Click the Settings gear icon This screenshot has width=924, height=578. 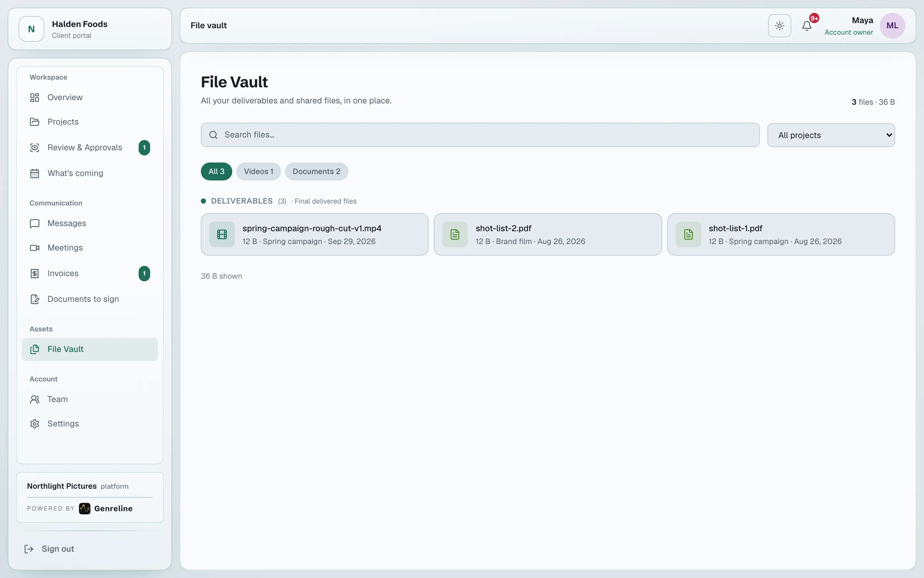pos(35,424)
